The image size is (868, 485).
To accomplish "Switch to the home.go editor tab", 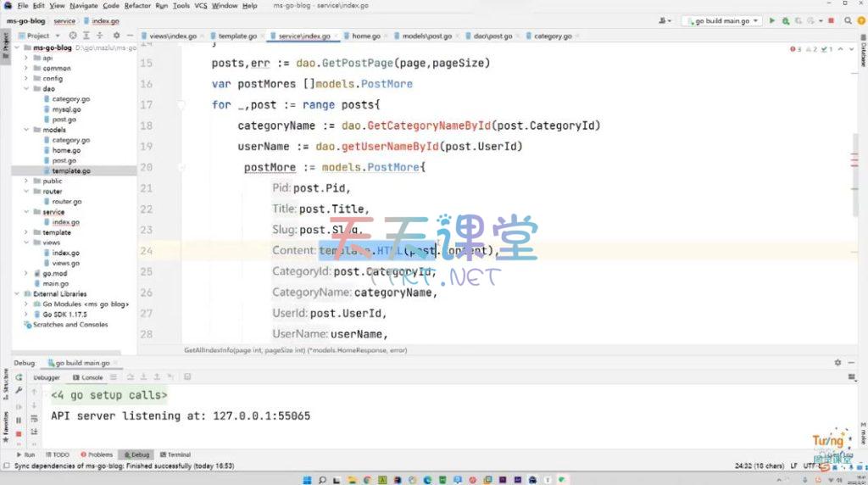I will pos(366,36).
